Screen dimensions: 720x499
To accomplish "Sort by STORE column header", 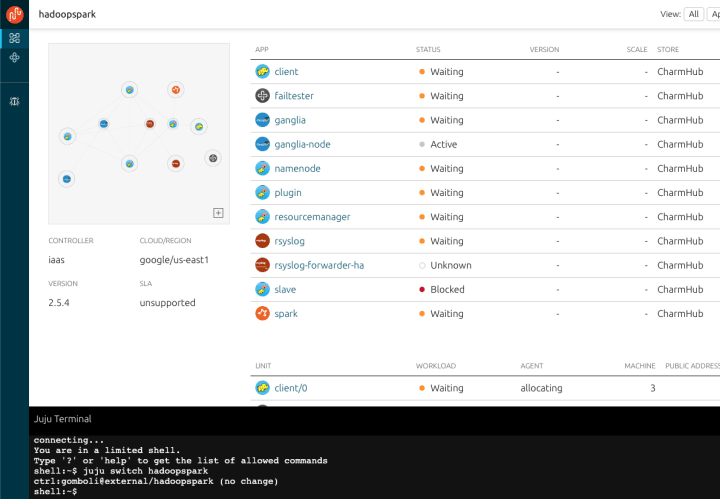I will pyautogui.click(x=668, y=50).
